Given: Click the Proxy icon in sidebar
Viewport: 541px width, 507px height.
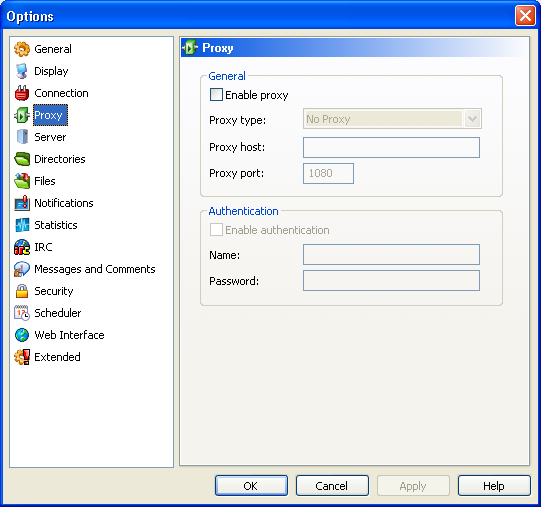Looking at the screenshot, I should [x=22, y=115].
